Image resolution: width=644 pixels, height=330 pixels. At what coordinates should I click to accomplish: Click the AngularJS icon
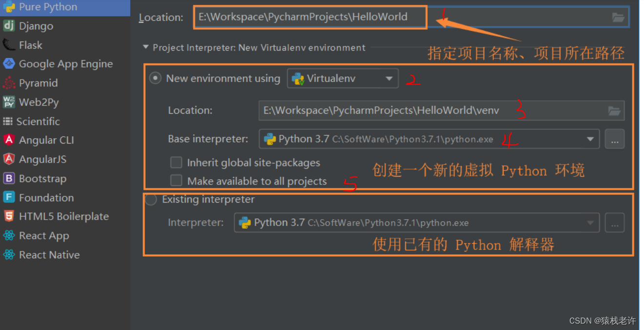click(9, 159)
